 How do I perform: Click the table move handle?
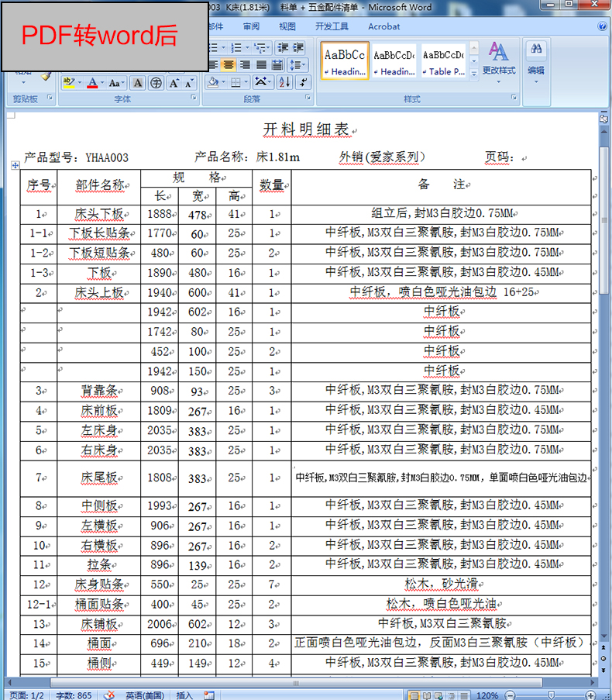[15, 165]
